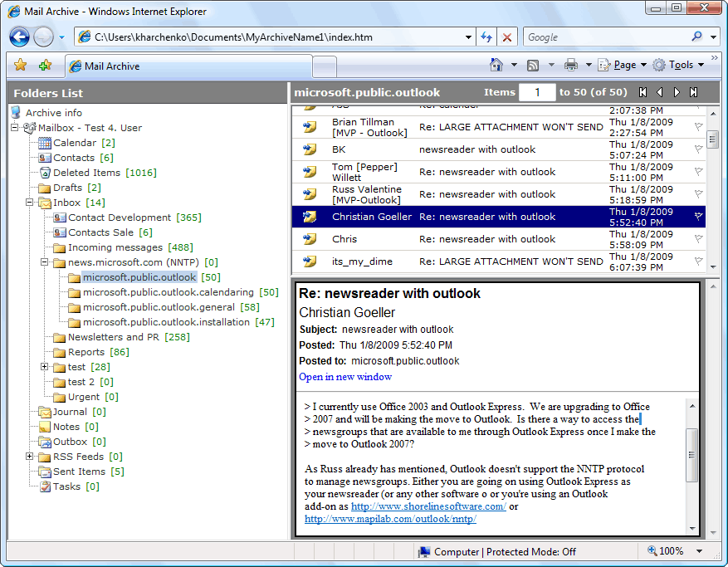Open the zoom level dropdown arrow
Viewport: 728px width, 567px height.
point(699,551)
